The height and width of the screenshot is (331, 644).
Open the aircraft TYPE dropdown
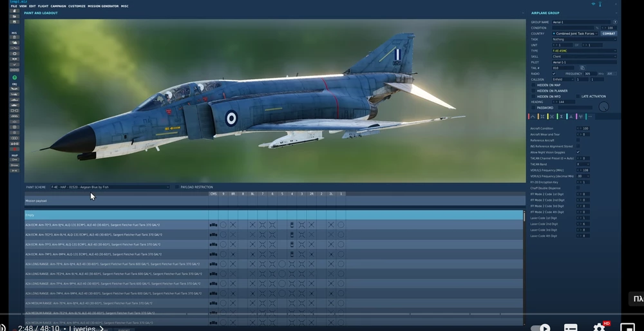pos(584,51)
